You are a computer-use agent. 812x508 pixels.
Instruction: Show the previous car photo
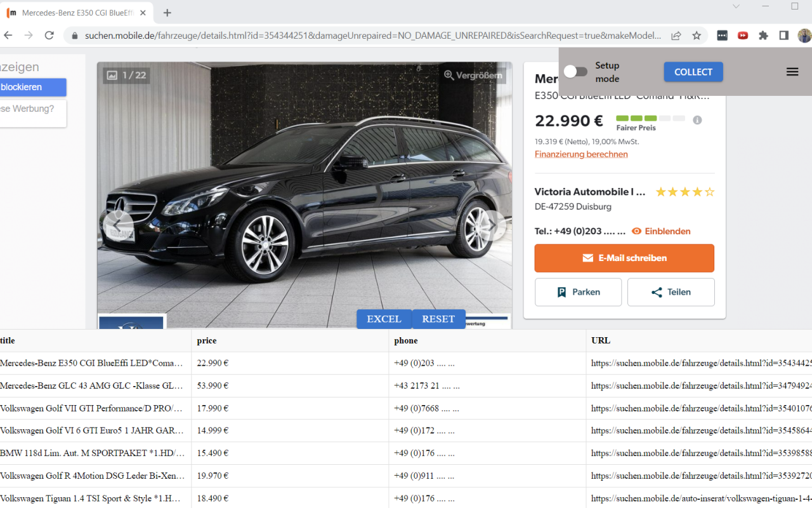(x=118, y=226)
